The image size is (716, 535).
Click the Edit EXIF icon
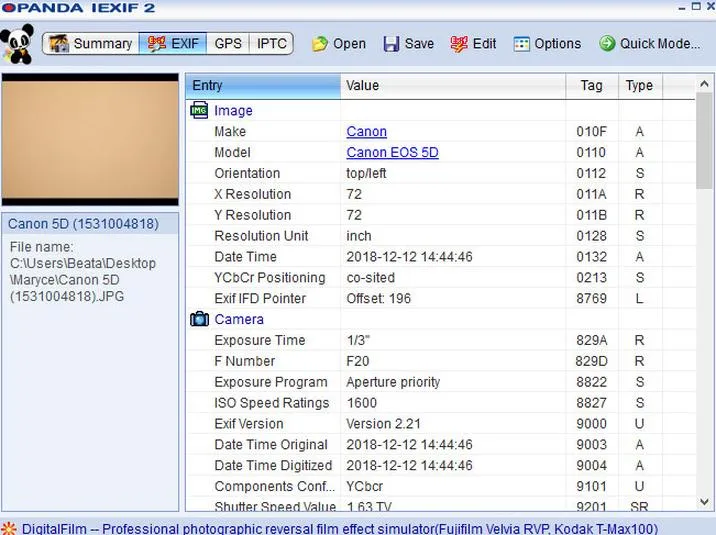pos(459,44)
